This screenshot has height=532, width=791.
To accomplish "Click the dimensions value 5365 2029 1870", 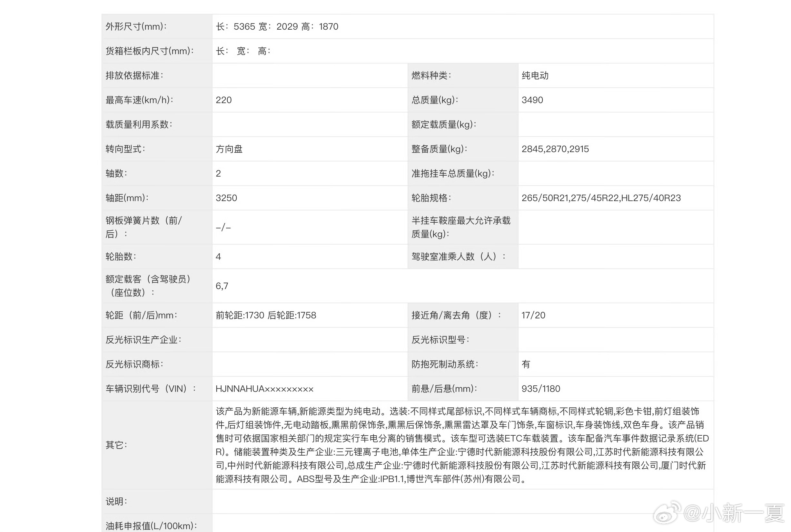I will (x=277, y=26).
